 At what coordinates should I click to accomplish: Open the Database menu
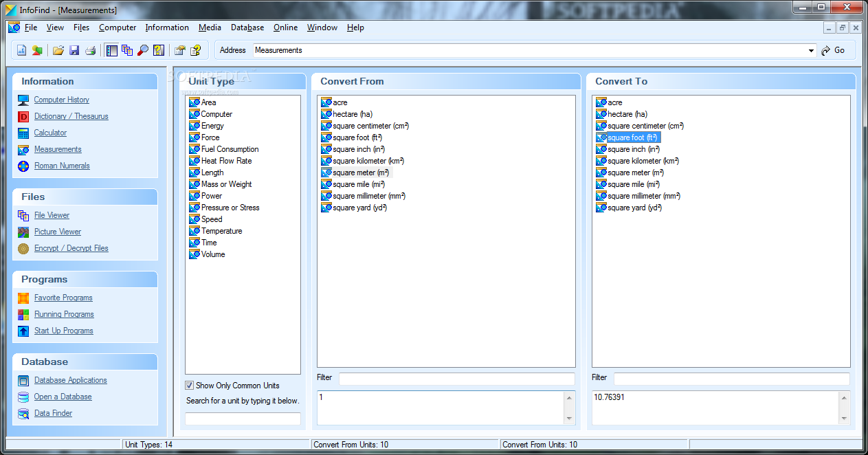(x=247, y=27)
